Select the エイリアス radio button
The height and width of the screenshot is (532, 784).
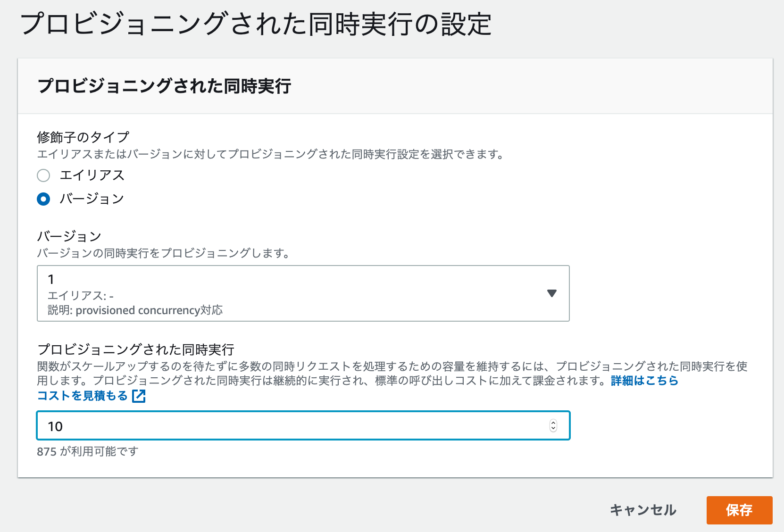click(x=43, y=175)
